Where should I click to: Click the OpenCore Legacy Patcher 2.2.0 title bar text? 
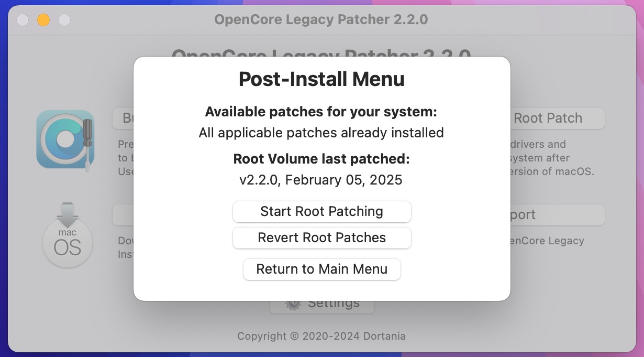click(x=321, y=19)
